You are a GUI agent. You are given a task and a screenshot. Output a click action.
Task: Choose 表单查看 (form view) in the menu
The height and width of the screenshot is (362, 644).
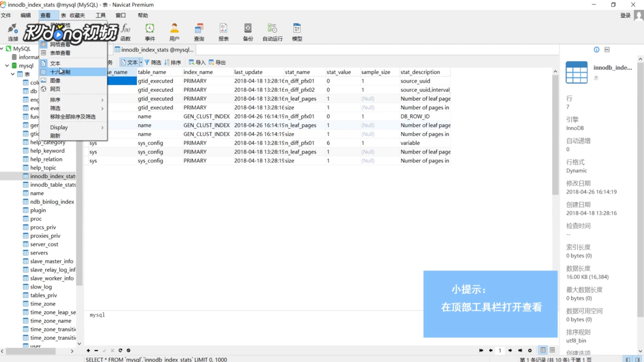coord(73,53)
